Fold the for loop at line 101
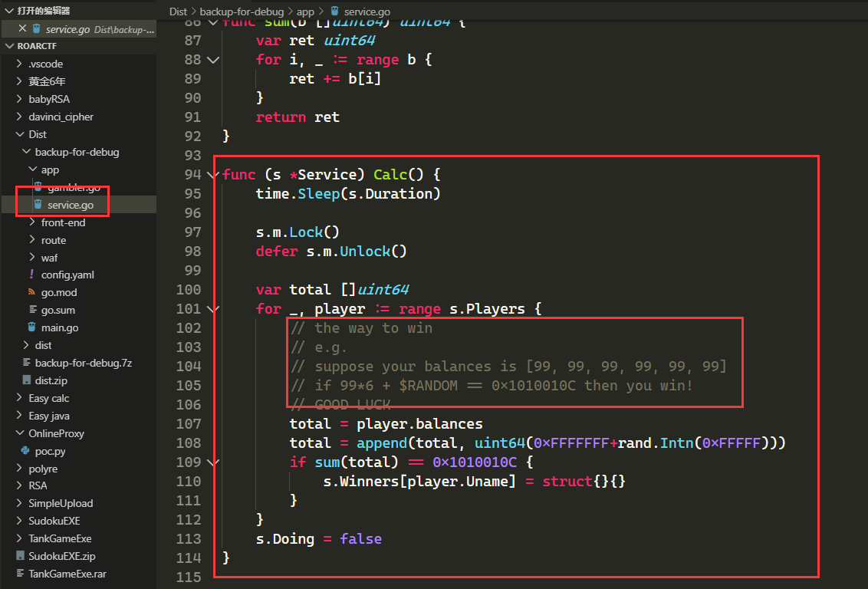 (x=212, y=309)
